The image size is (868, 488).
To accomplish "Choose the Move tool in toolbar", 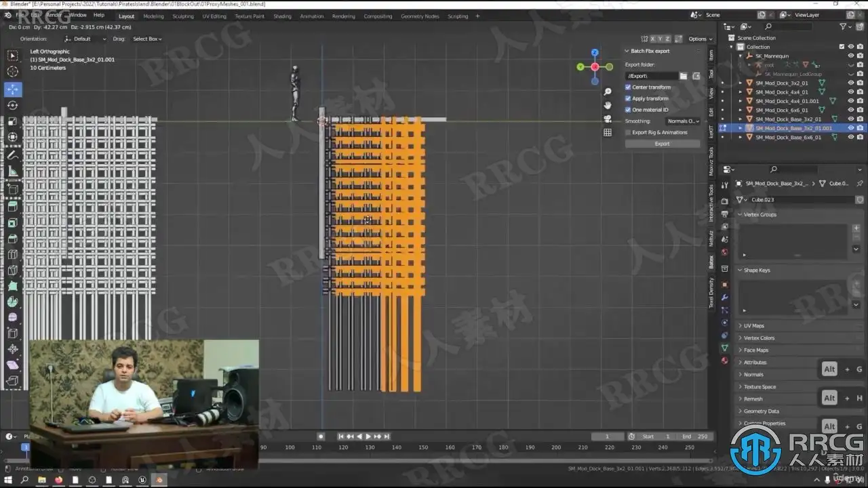I will tap(13, 89).
